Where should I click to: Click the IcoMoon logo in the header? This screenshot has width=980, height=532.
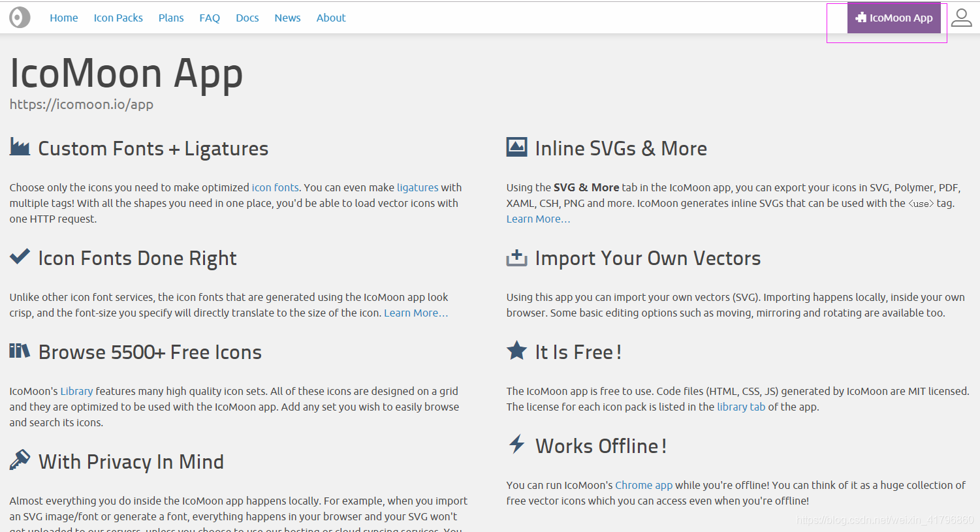(x=20, y=18)
